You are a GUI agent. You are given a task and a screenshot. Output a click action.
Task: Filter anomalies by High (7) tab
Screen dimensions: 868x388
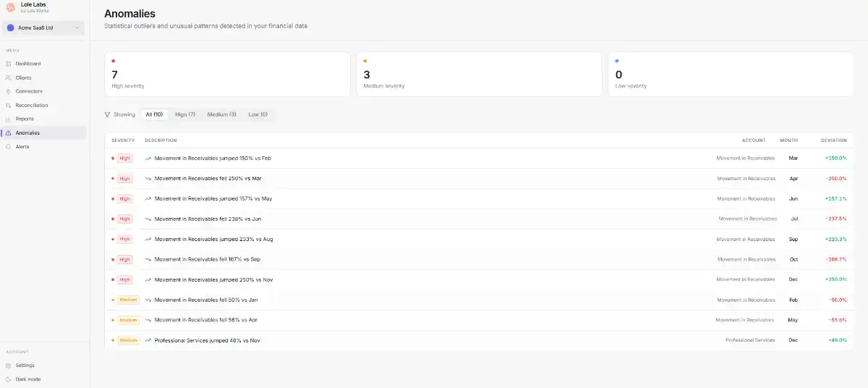click(185, 114)
